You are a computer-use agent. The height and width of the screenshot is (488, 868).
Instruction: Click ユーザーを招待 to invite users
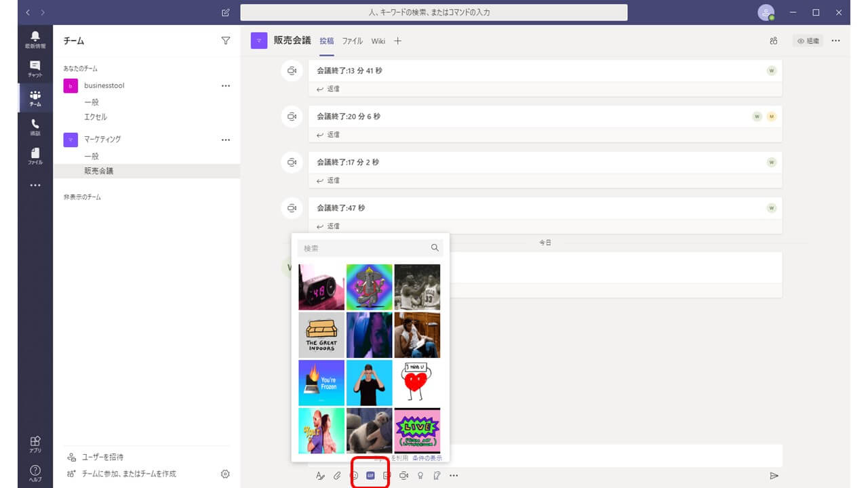102,457
